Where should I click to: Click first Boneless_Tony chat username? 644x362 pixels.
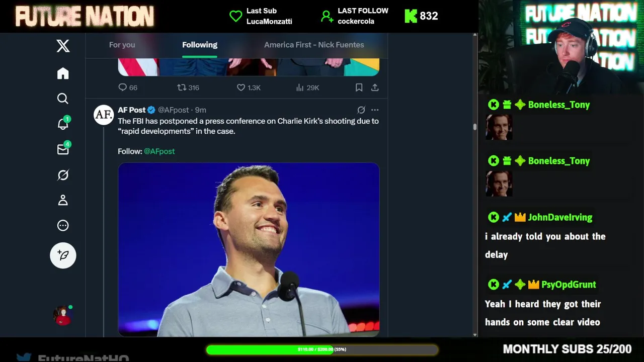pos(559,105)
